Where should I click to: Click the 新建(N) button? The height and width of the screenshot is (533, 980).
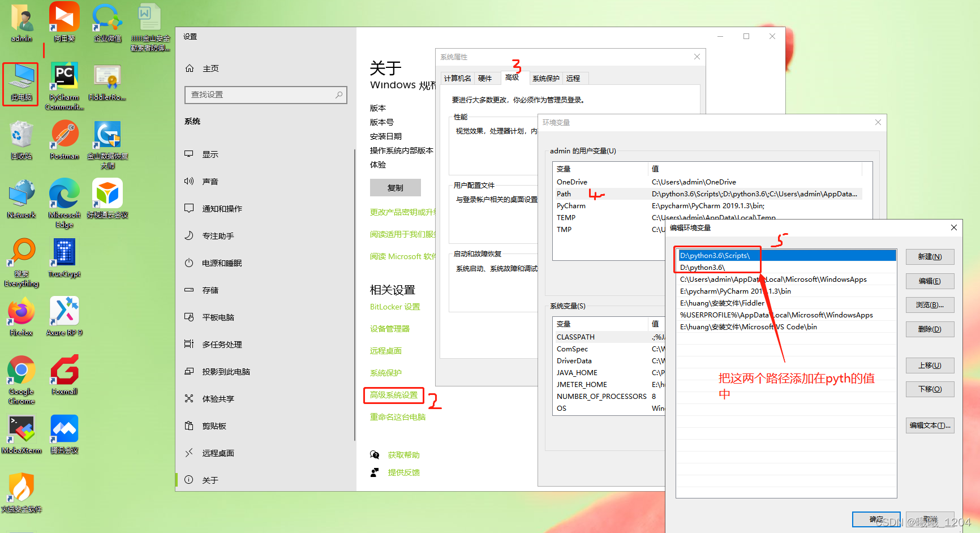click(930, 256)
